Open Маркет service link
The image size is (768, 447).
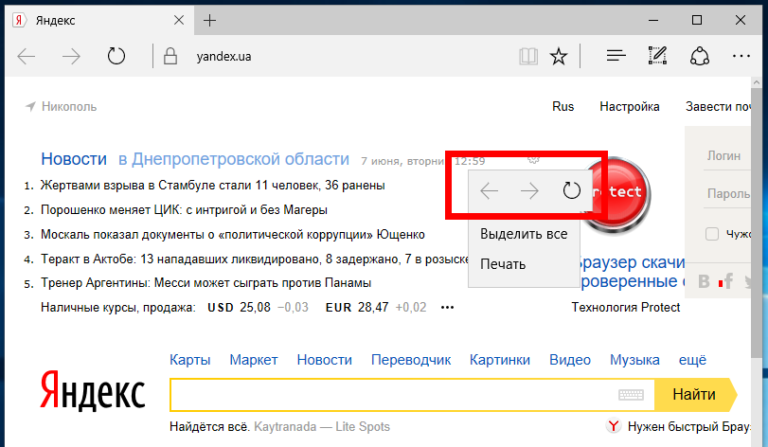pyautogui.click(x=254, y=360)
